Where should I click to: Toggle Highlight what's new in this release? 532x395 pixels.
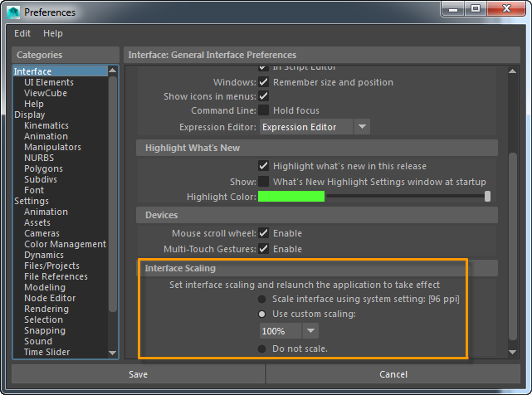tap(264, 166)
